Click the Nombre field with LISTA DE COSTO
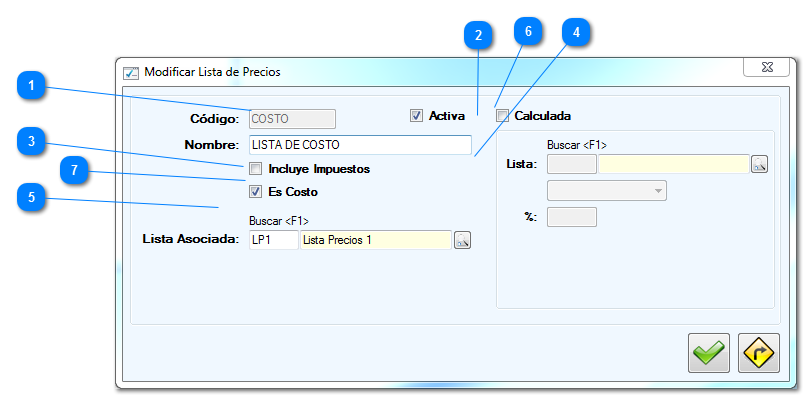 point(360,145)
